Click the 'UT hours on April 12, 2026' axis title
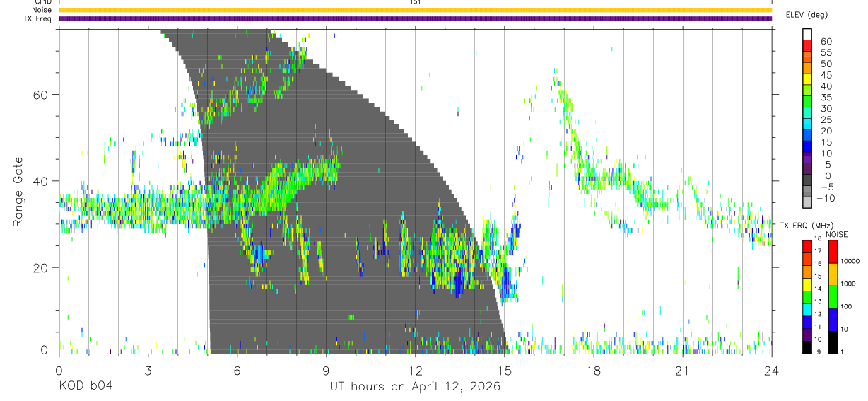 click(x=415, y=386)
